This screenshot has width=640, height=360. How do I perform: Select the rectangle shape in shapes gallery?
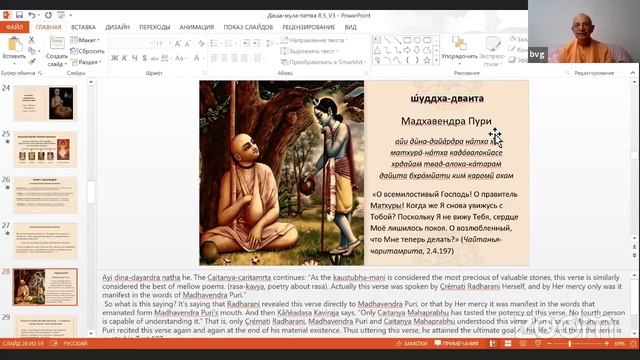pyautogui.click(x=407, y=40)
